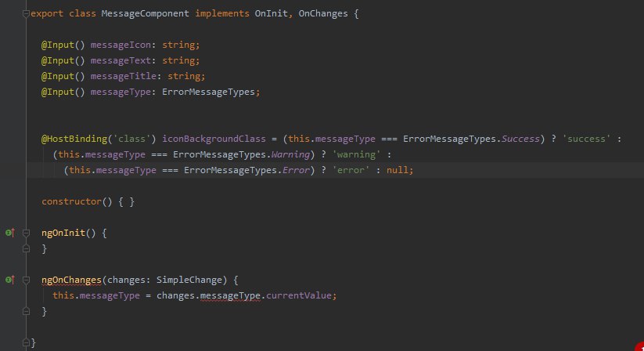
Task: Click the ngOnInit method name
Action: pyautogui.click(x=63, y=233)
